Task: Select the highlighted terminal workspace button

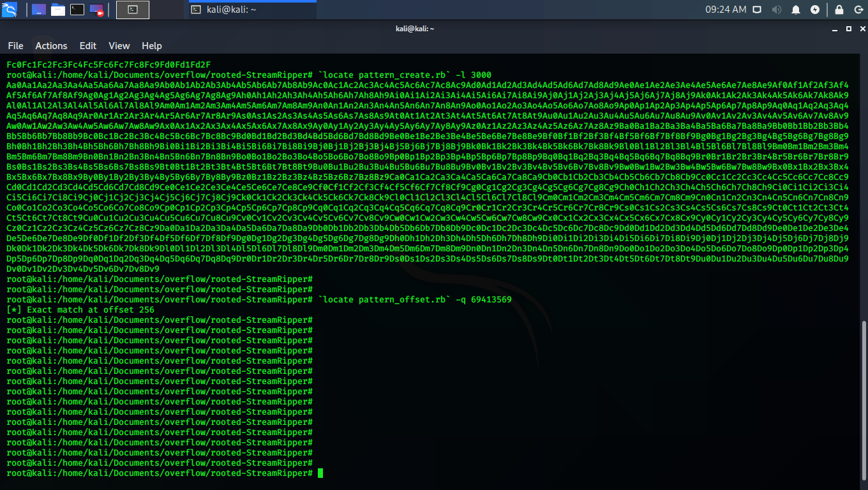Action: pos(133,10)
